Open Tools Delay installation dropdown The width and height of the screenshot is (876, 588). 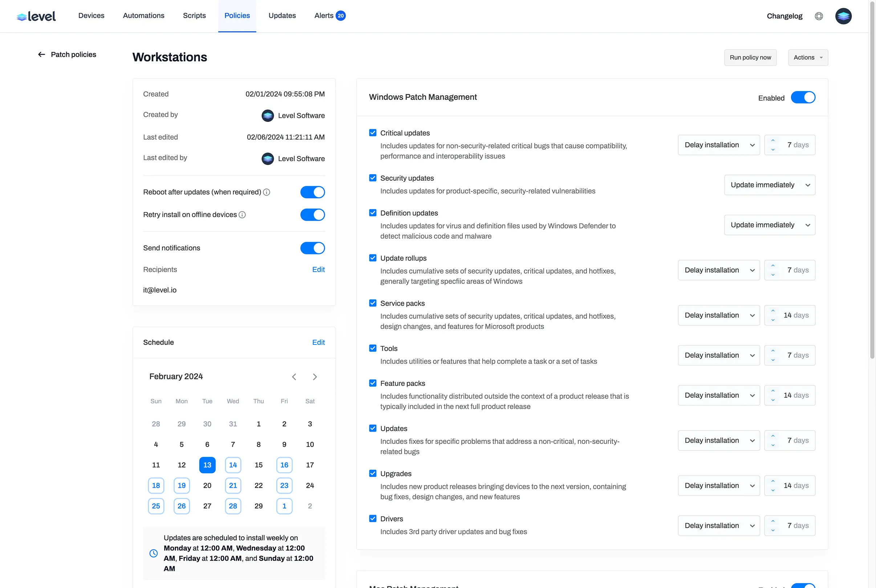[718, 355]
